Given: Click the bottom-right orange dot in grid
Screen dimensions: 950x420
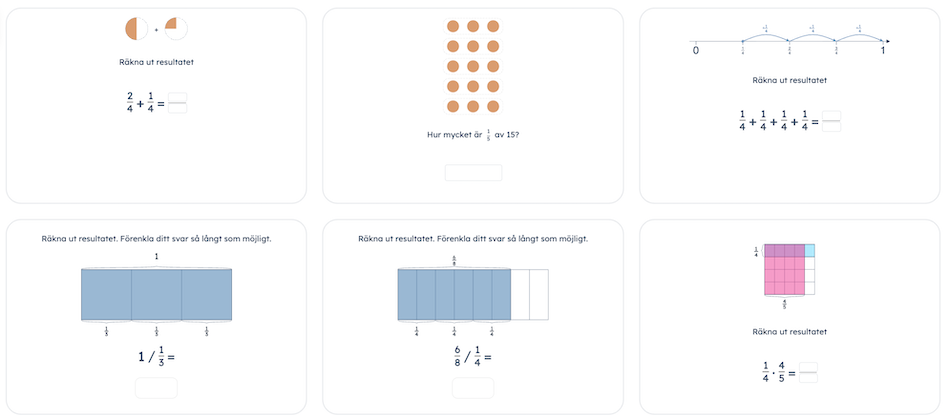Looking at the screenshot, I should pyautogui.click(x=493, y=107).
